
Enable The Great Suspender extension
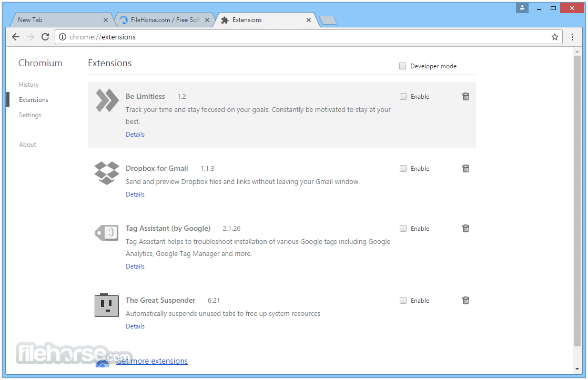tap(403, 301)
